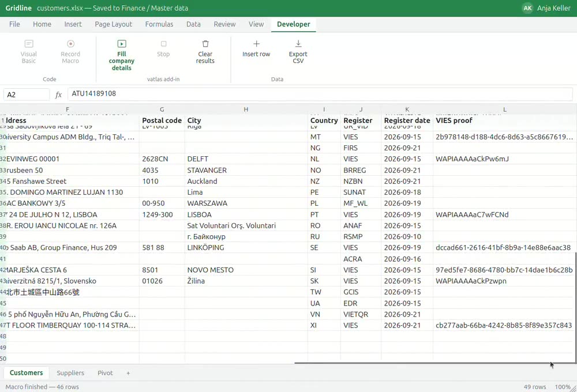The height and width of the screenshot is (392, 577).
Task: Select the STAVANGER city cell
Action: pos(246,170)
